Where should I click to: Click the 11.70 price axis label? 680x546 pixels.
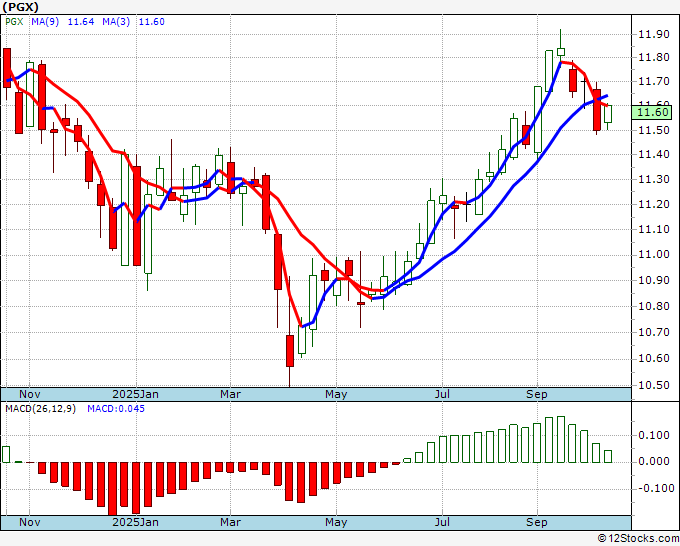[x=654, y=81]
